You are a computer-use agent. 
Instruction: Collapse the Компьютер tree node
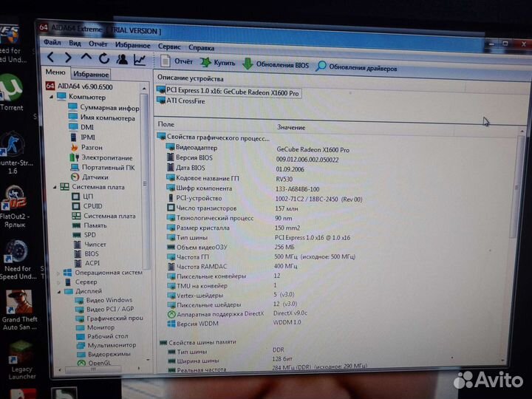pos(51,97)
